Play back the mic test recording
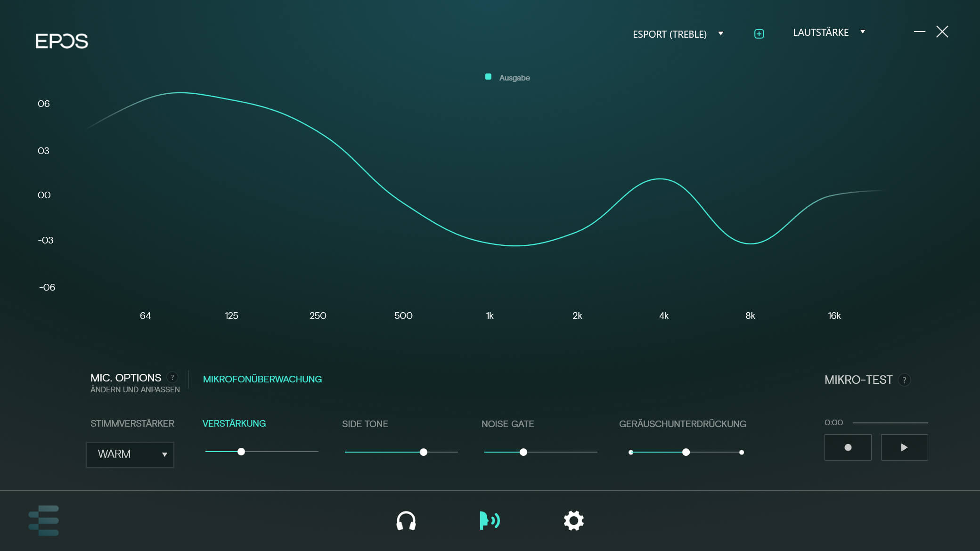This screenshot has width=980, height=551. point(904,447)
